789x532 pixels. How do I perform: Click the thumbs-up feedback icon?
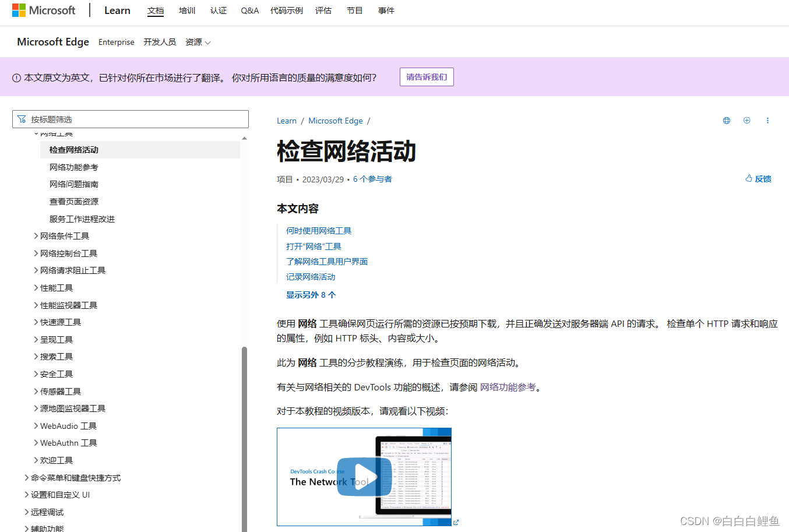749,178
